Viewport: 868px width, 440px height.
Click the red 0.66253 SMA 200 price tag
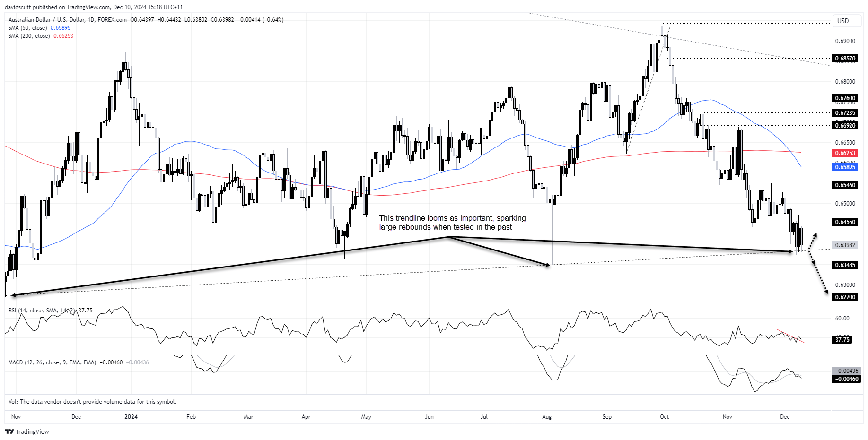pyautogui.click(x=845, y=153)
